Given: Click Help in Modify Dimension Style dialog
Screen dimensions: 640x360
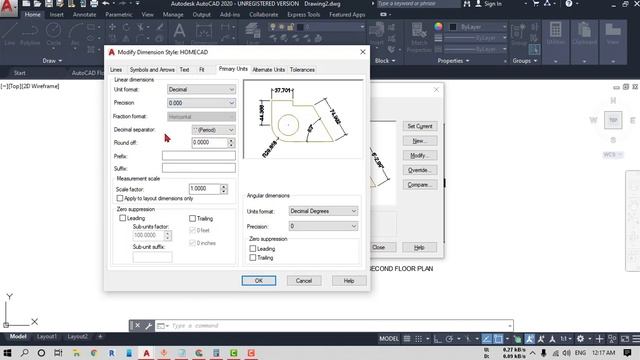Looking at the screenshot, I should pos(349,281).
